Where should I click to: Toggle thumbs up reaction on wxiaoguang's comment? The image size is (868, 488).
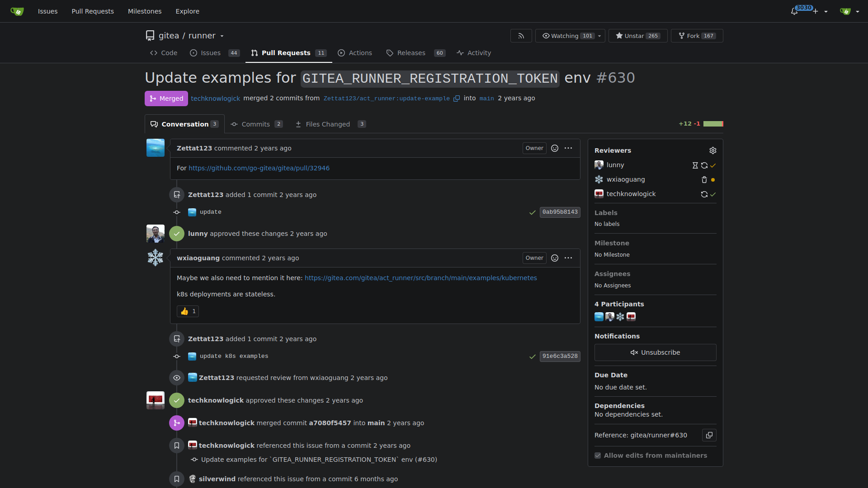click(188, 311)
